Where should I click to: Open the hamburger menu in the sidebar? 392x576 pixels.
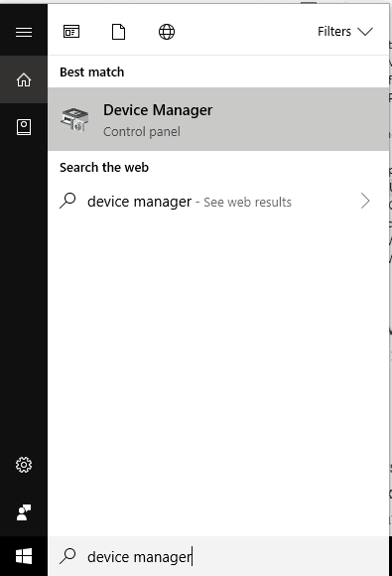point(24,33)
